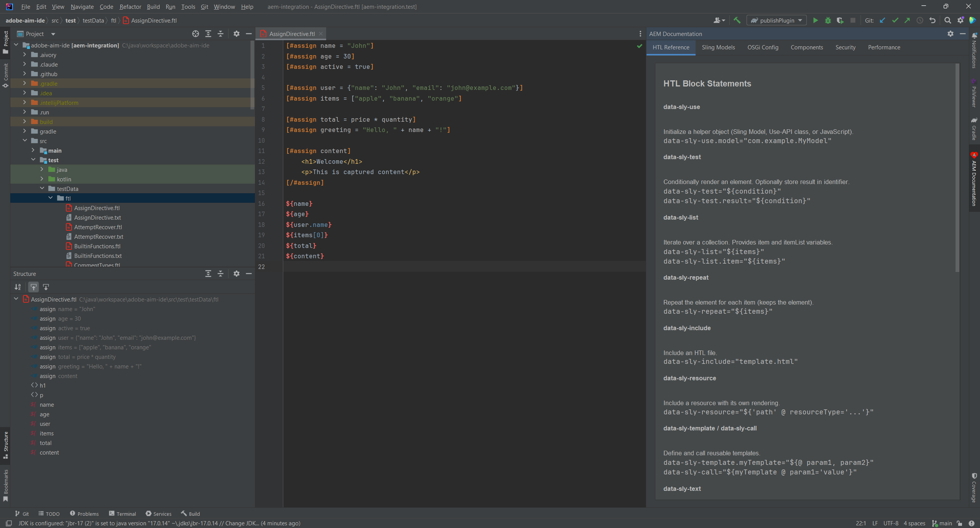Select AttemptRecover.txt in the project tree
Screen dimensions: 980x528
(x=99, y=236)
